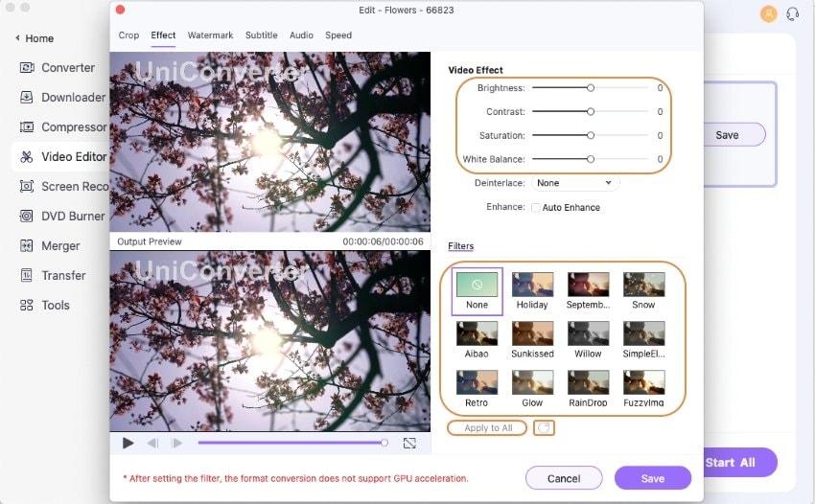The width and height of the screenshot is (815, 504).
Task: Click the Save button in background window
Action: (733, 135)
